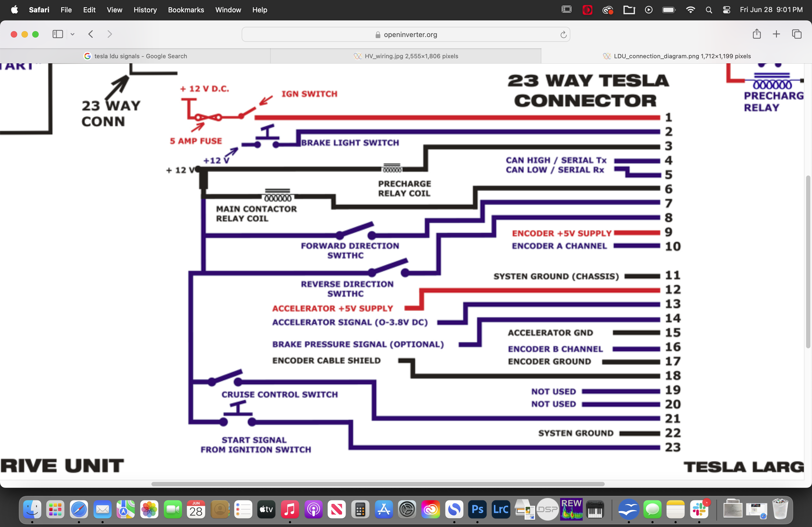812x527 pixels.
Task: Open Finder from the Dock
Action: pyautogui.click(x=32, y=509)
